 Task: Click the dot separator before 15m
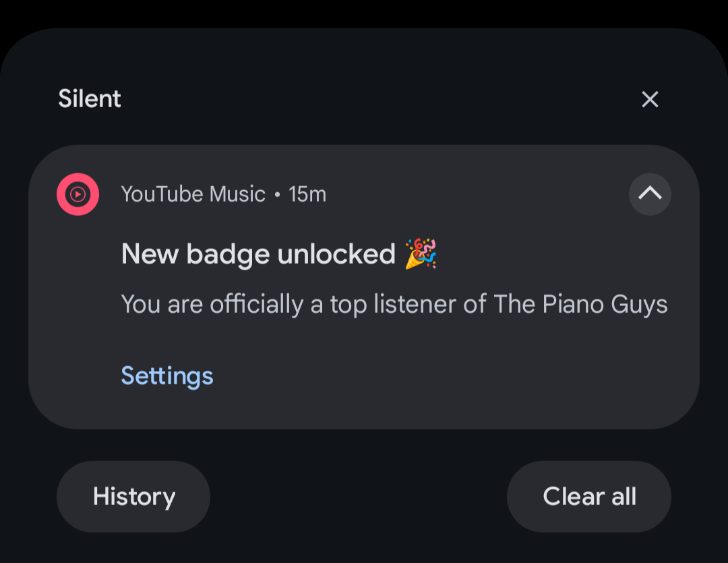(x=277, y=195)
